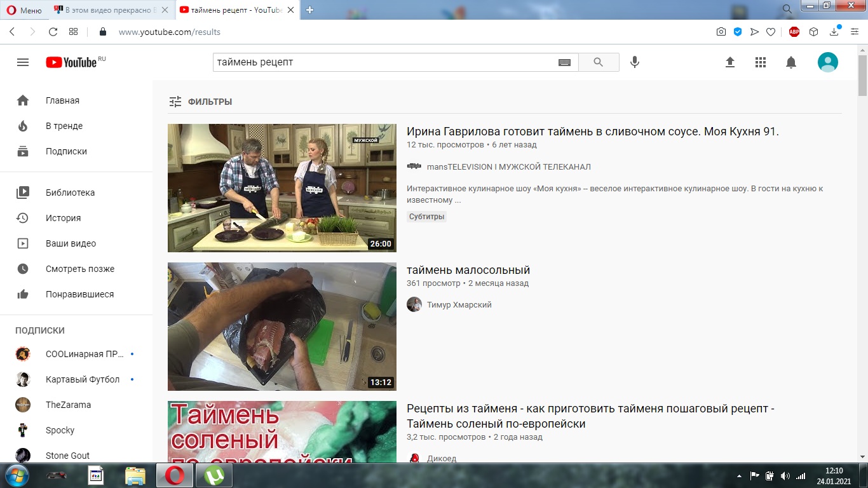868x488 pixels.
Task: Open the AdBlock Plus extension icon
Action: click(794, 32)
